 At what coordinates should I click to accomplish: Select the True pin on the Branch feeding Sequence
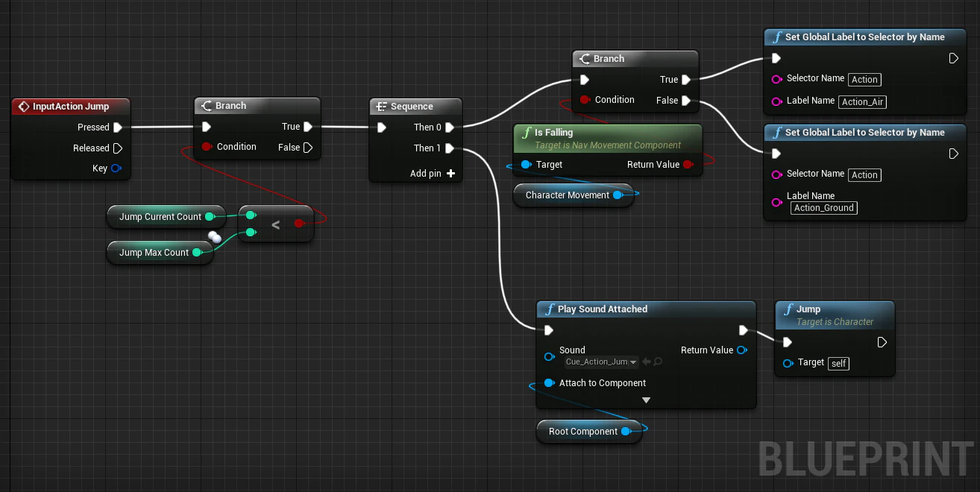tap(307, 127)
